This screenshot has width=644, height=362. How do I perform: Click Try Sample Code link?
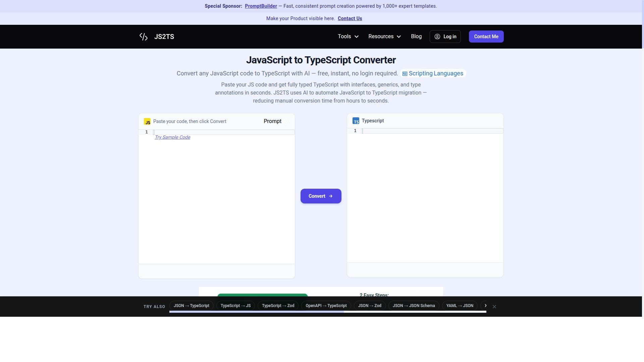[x=172, y=137]
